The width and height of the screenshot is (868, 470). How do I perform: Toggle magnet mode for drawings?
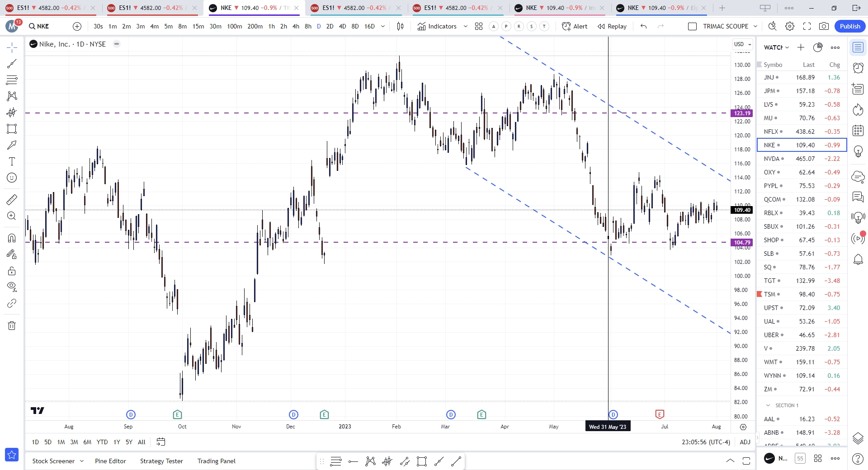12,238
